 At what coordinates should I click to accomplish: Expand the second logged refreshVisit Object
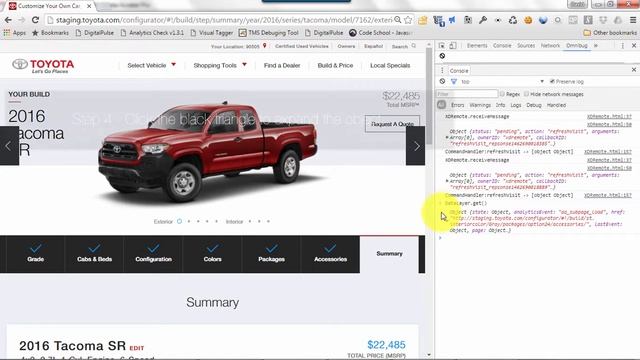[x=447, y=181]
